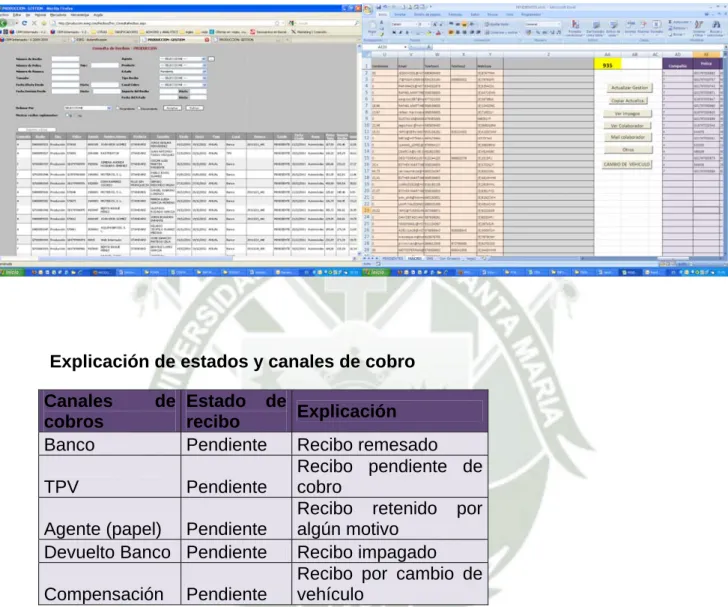Open Firefox Herramientas menu
Screen dimensions: 728x607
(80, 15)
